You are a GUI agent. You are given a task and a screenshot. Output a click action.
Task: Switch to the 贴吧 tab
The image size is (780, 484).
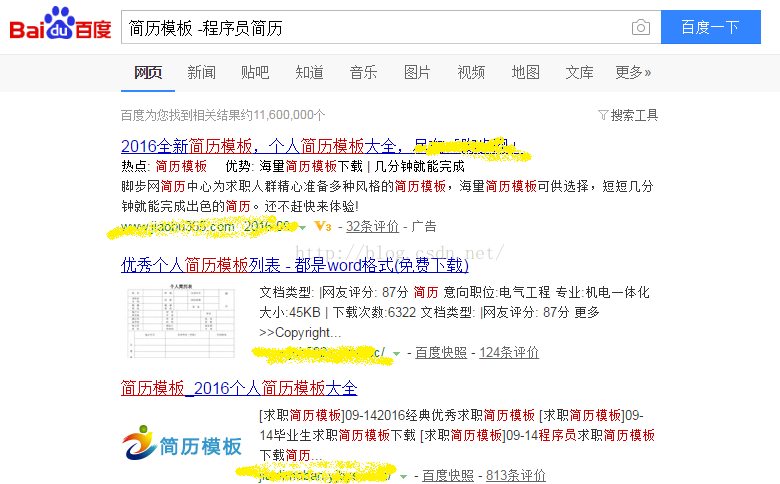[x=255, y=73]
